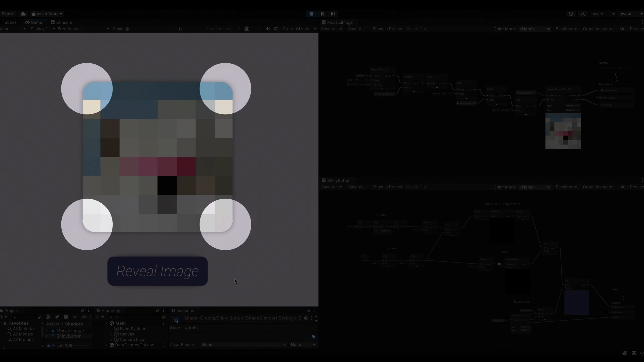Click Save Asset in MosaicImage graph
Screen dimensions: 644x362
[x=332, y=29]
